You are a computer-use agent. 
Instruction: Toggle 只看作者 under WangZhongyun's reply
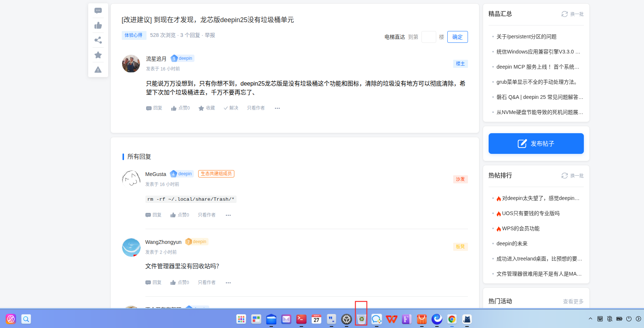click(x=207, y=283)
